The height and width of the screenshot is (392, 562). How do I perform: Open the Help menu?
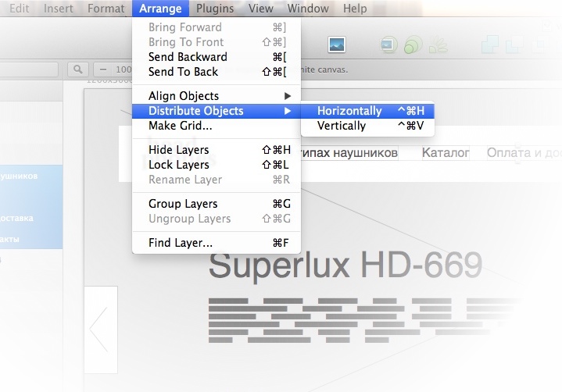tap(355, 9)
